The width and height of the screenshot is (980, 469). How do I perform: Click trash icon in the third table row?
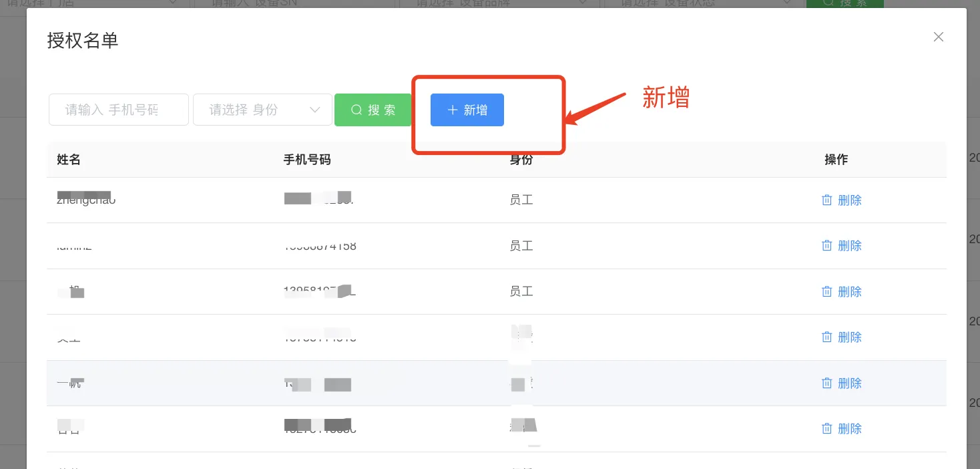826,291
